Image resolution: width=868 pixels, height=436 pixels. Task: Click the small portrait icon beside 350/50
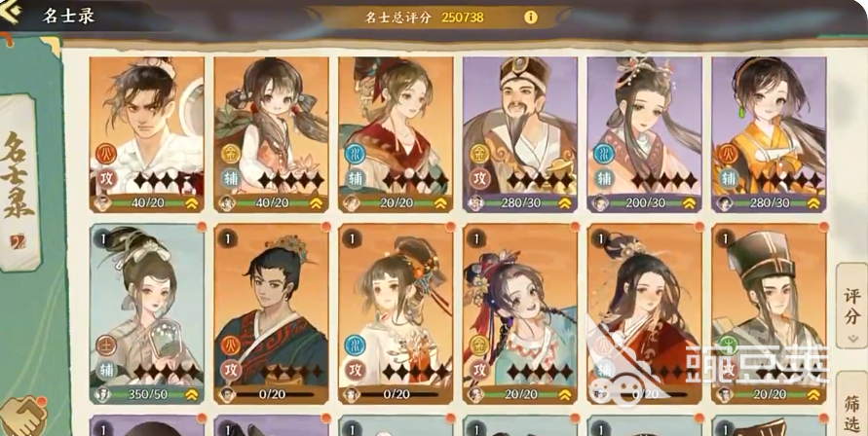click(x=102, y=394)
